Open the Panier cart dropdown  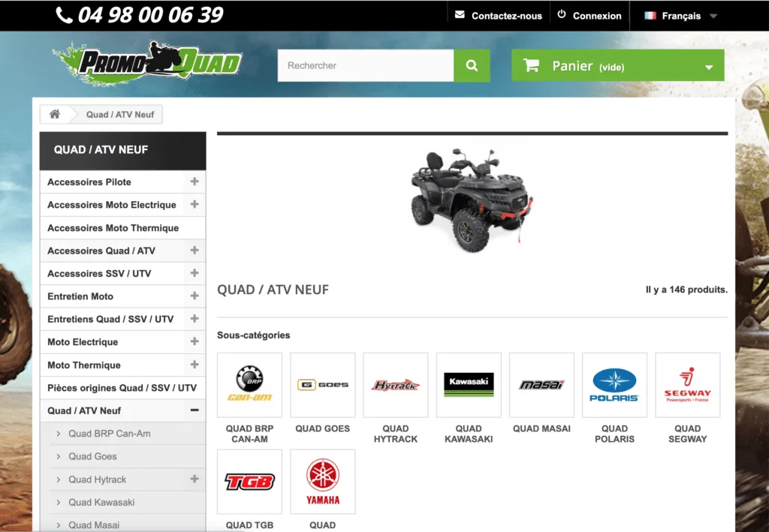tap(617, 66)
